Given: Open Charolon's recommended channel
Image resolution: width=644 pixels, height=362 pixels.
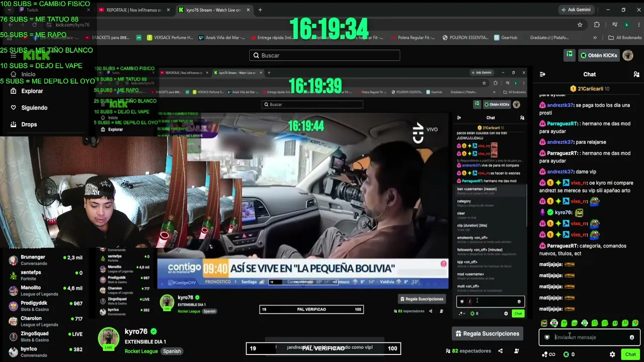Looking at the screenshot, I should (46, 321).
